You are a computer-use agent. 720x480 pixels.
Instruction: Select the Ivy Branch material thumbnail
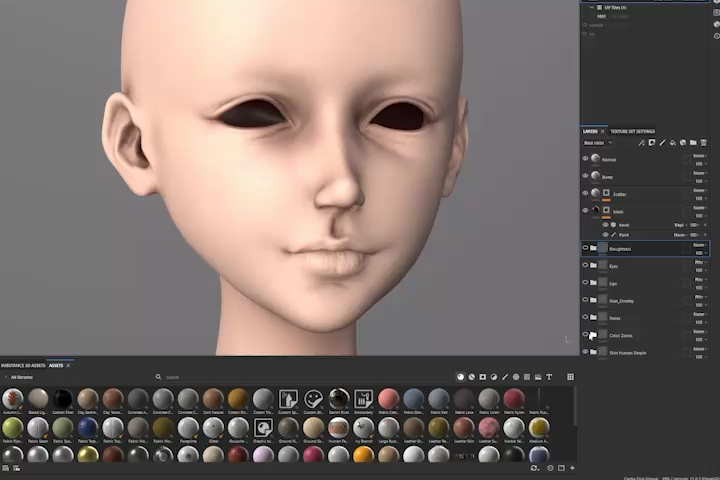click(363, 428)
